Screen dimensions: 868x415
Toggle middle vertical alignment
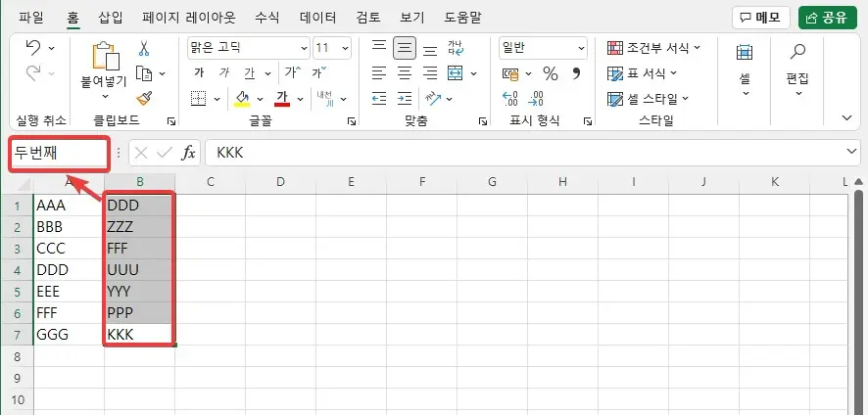405,48
